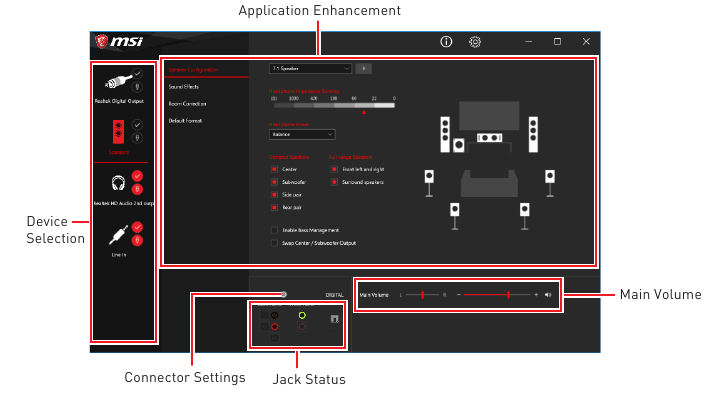
Task: Test the left side speaker in diagram
Action: coord(429,183)
